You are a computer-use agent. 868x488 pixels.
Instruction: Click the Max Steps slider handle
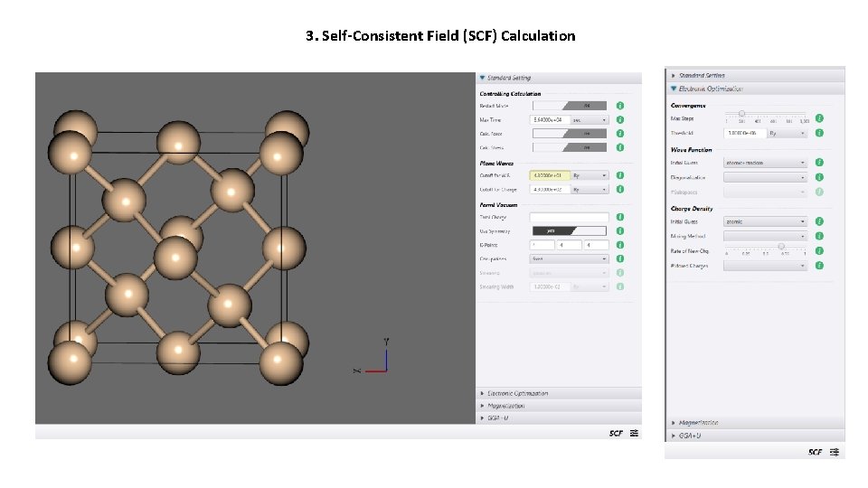click(x=741, y=114)
